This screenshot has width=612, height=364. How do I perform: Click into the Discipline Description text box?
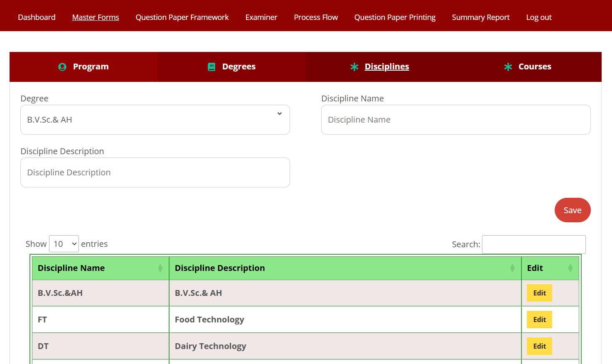click(155, 172)
